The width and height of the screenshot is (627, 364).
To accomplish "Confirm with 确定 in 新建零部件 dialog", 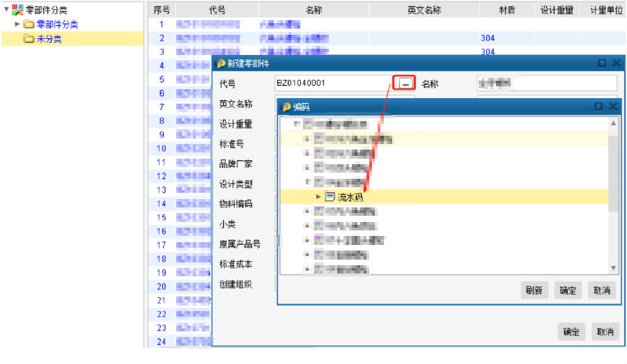I will [x=571, y=331].
